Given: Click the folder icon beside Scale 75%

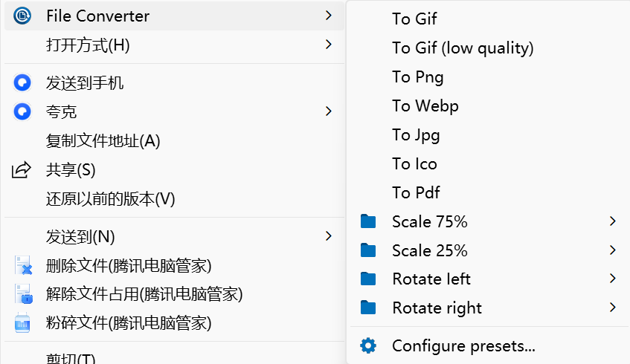Looking at the screenshot, I should [367, 221].
